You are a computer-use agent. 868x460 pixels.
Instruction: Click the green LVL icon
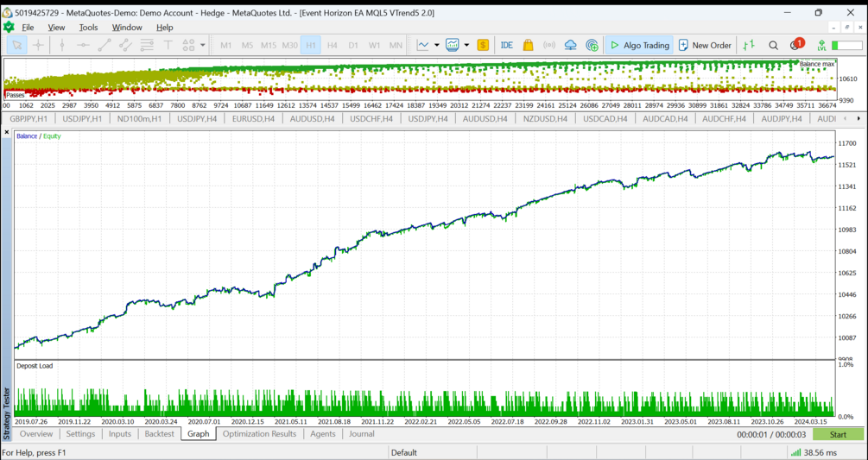click(x=821, y=46)
